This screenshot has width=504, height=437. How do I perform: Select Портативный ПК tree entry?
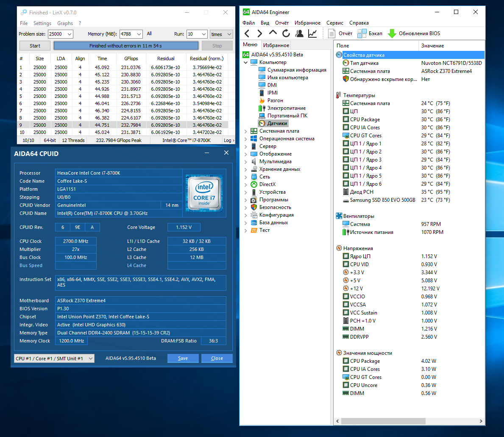[283, 116]
